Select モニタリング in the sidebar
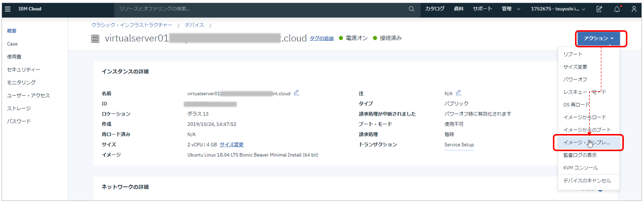 21,82
